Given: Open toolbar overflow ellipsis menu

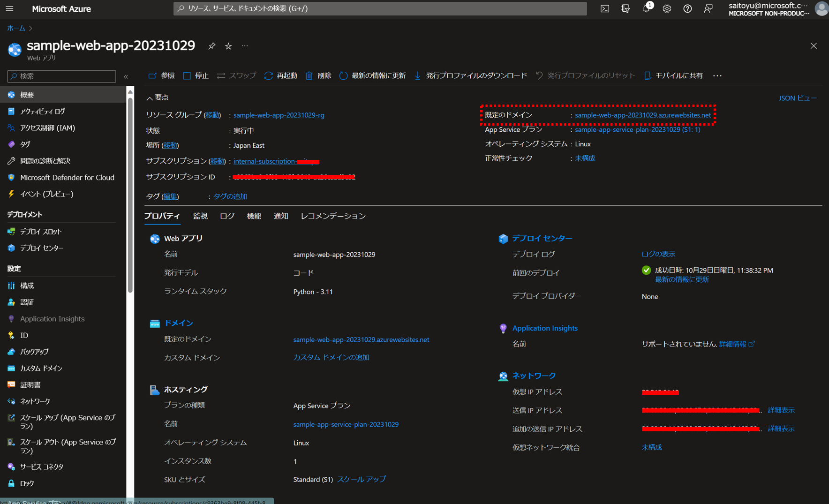Looking at the screenshot, I should pyautogui.click(x=717, y=75).
